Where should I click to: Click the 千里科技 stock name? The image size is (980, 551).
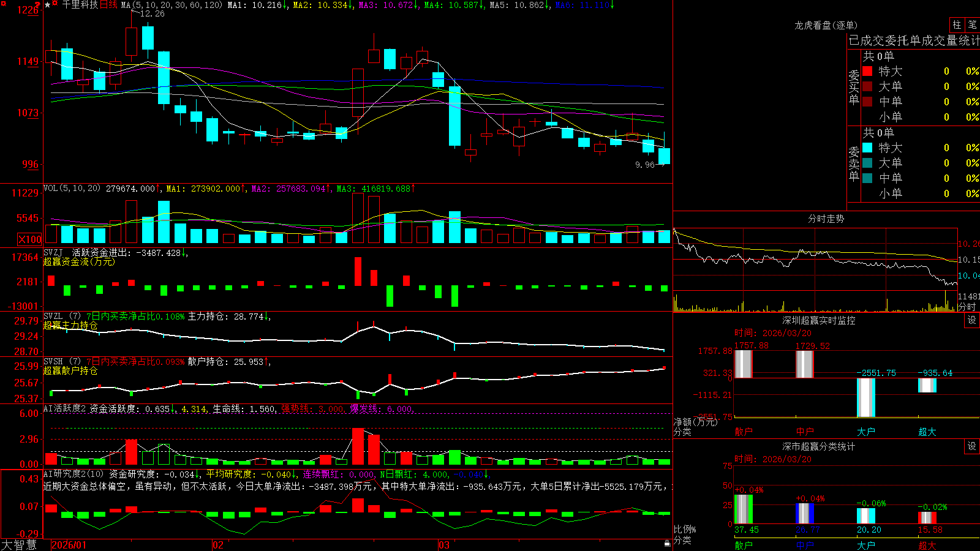click(x=80, y=5)
